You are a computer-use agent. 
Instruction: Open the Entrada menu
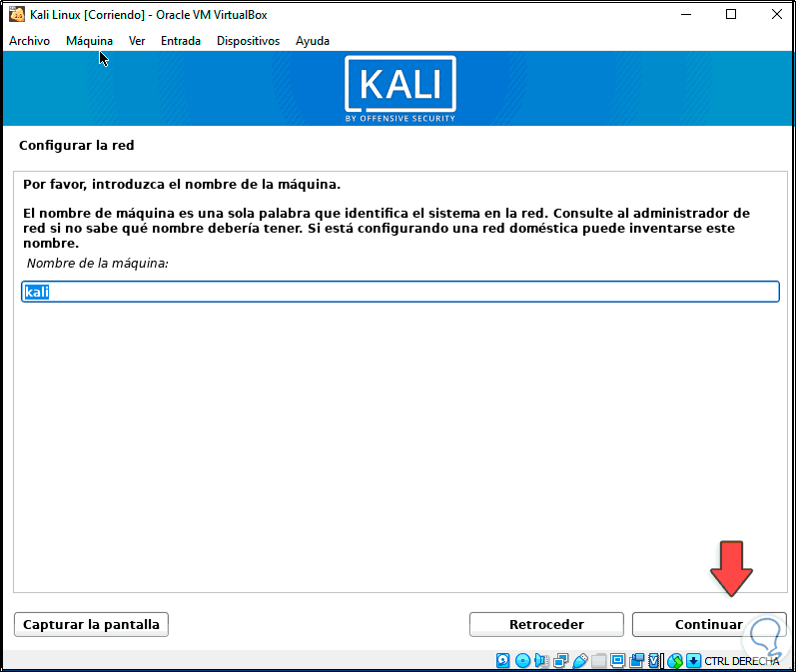click(181, 41)
